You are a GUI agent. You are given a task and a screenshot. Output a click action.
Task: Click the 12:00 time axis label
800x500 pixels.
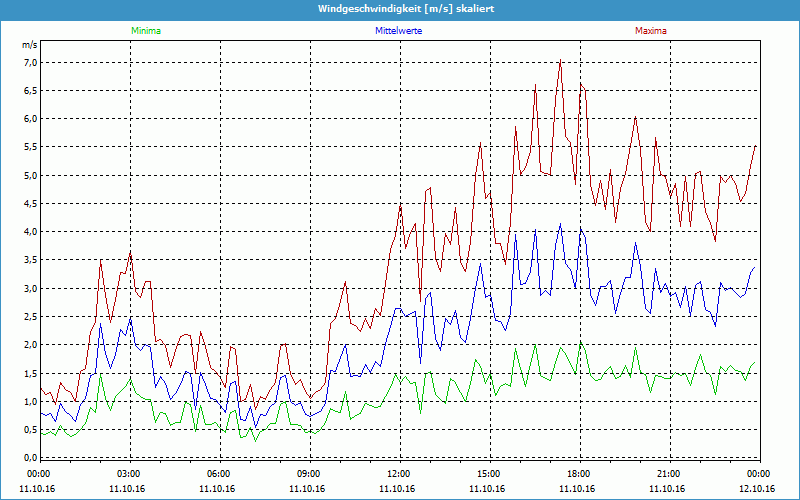397,474
